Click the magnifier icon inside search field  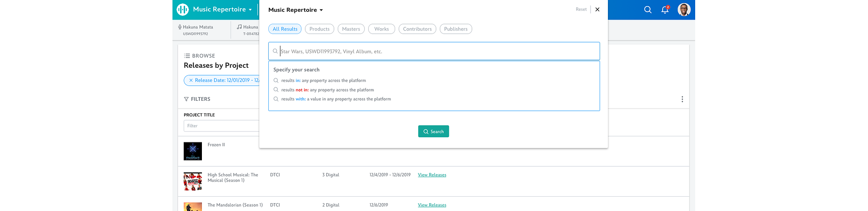click(x=275, y=51)
